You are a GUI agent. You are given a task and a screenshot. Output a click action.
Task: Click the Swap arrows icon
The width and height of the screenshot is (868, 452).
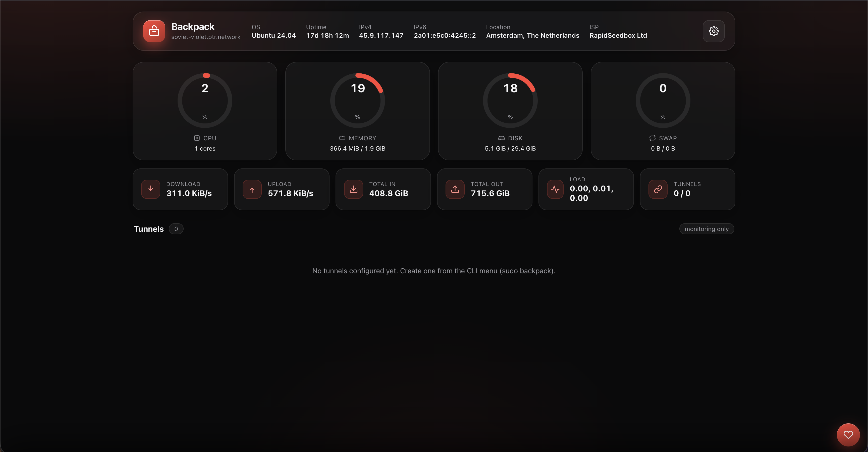pos(652,138)
